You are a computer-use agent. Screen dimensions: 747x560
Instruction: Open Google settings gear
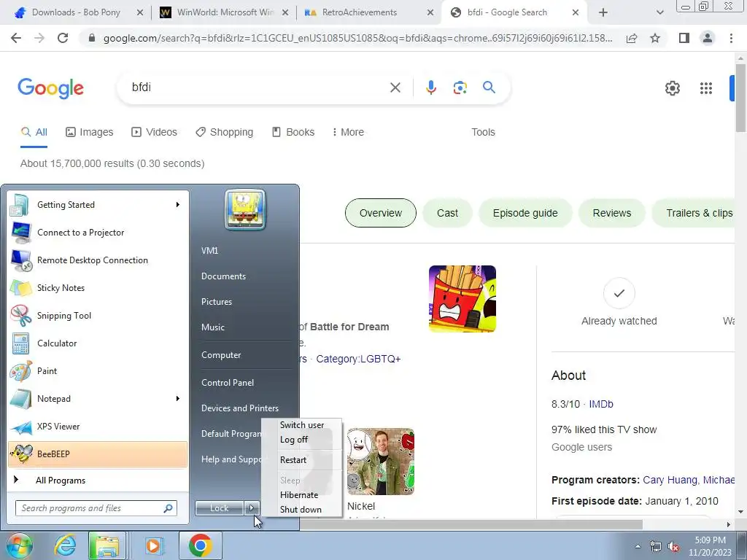[672, 88]
